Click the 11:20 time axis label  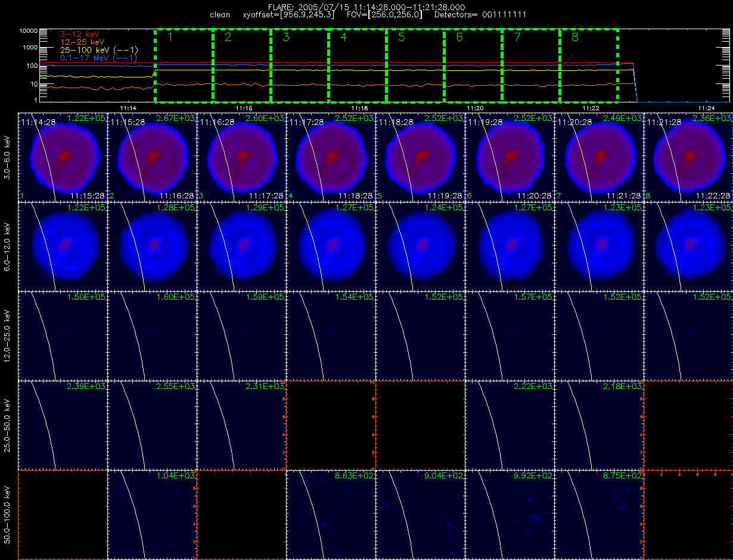(475, 108)
